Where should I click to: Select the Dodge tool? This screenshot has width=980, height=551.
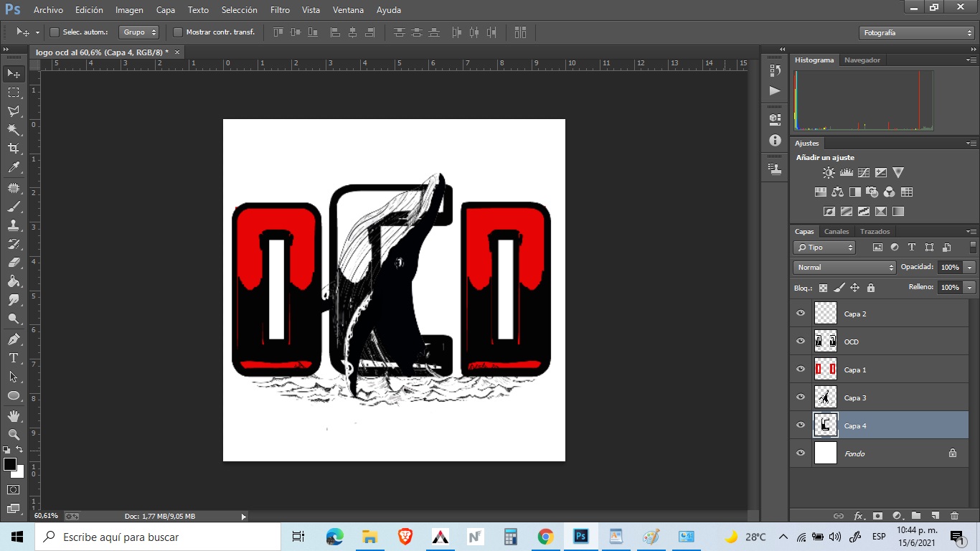[x=14, y=319]
